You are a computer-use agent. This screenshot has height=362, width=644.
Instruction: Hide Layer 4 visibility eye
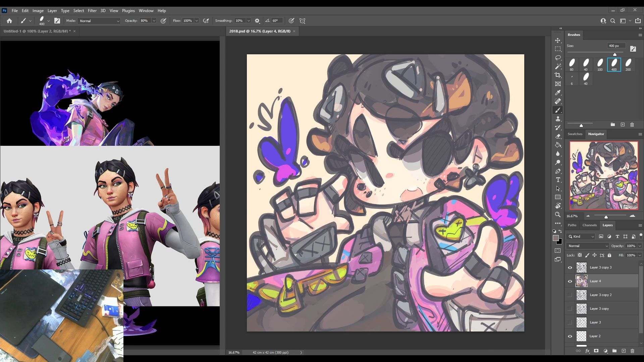click(x=570, y=281)
